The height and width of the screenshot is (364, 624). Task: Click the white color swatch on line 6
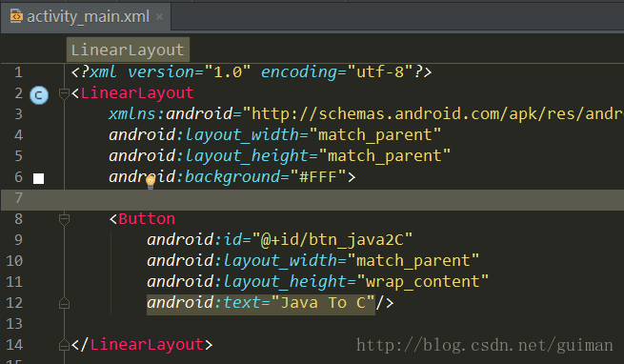point(39,178)
